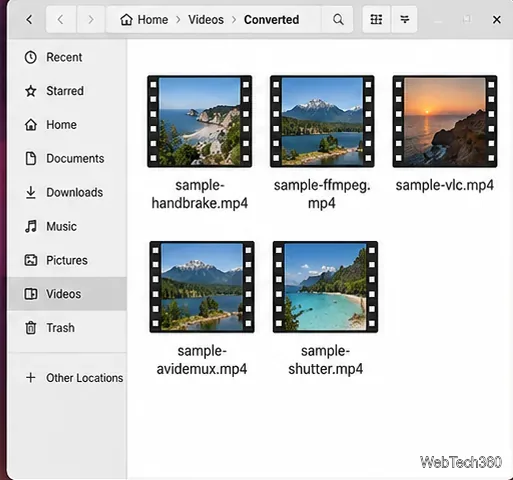The width and height of the screenshot is (513, 480).
Task: Click the file name sample-shutter.mp4
Action: tap(325, 360)
